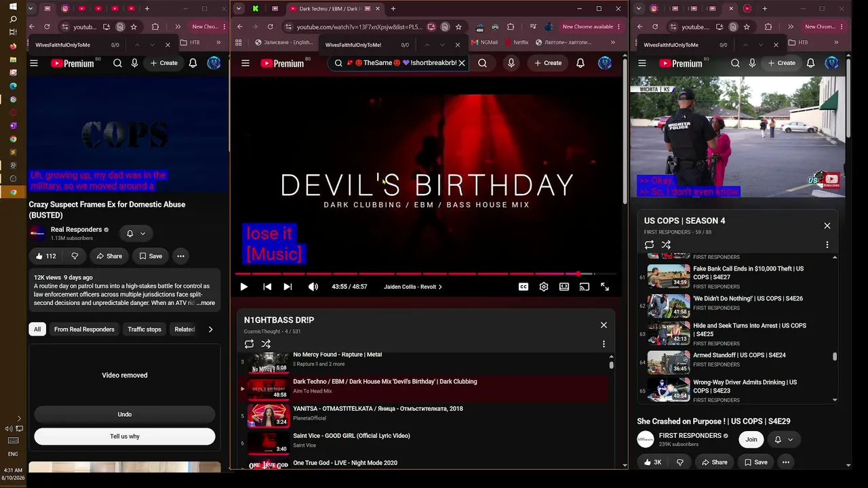
Task: Open system volume icon in taskbar tray
Action: coord(9,428)
